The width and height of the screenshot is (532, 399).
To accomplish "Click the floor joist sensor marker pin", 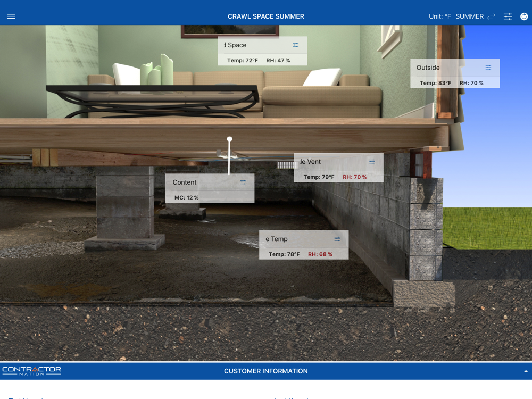I will point(230,139).
